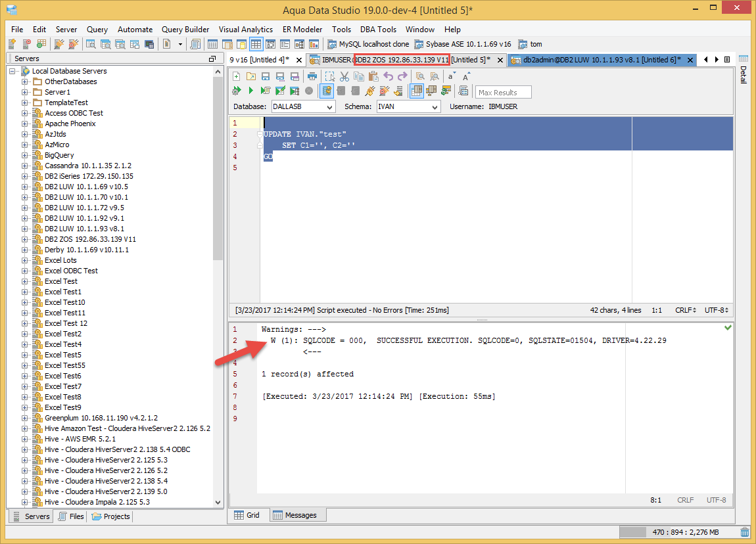Open the Files panel tab
The width and height of the screenshot is (756, 544).
point(72,516)
